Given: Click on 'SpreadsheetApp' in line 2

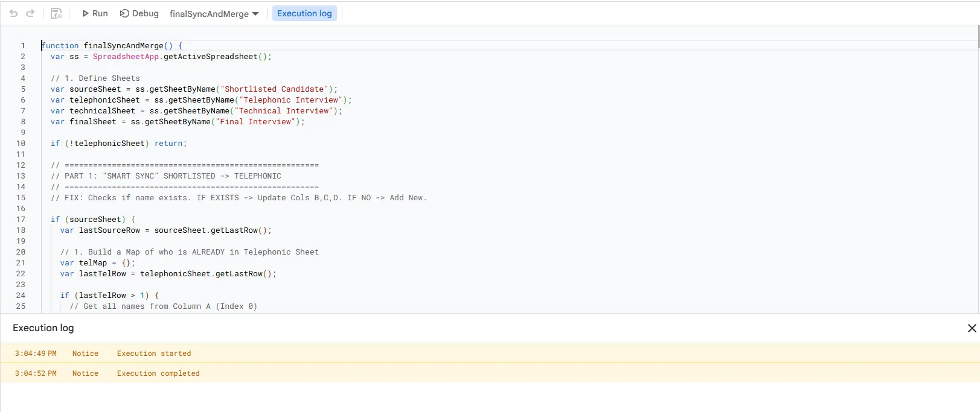Looking at the screenshot, I should click(126, 57).
